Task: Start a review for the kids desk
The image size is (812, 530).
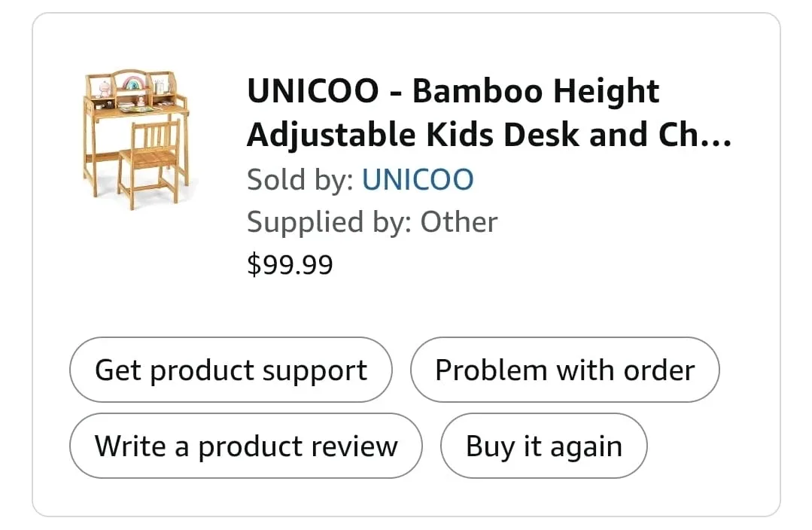Action: click(245, 446)
